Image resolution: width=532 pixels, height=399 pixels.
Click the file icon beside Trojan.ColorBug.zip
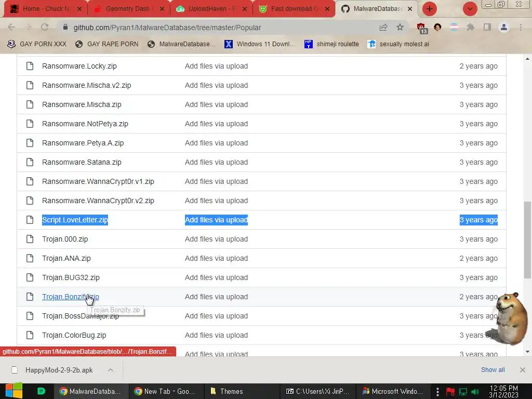(x=30, y=335)
